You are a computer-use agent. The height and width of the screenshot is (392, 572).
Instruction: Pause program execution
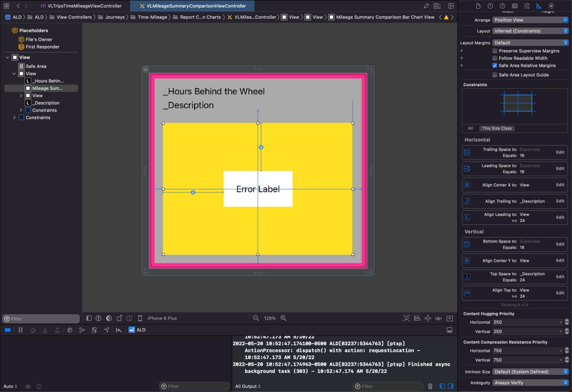[x=20, y=330]
